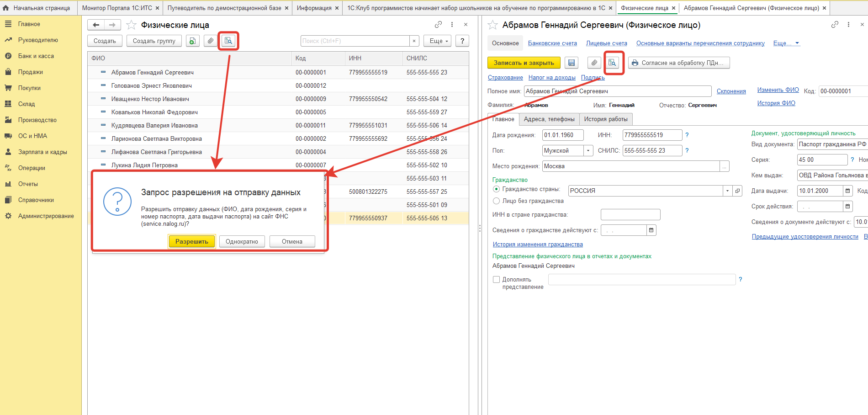Image resolution: width=868 pixels, height=415 pixels.
Task: Click the forward arrow in Физические лица
Action: tap(112, 25)
